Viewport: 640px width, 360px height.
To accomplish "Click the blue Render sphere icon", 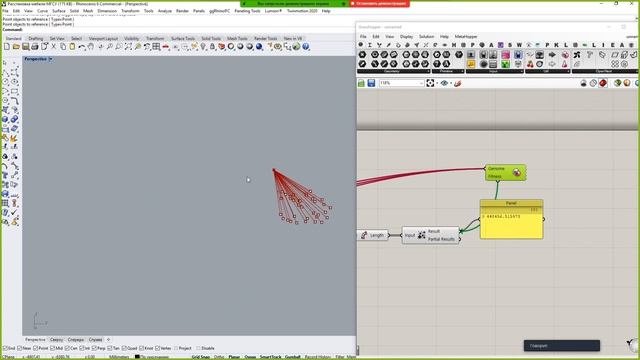I will tap(259, 47).
